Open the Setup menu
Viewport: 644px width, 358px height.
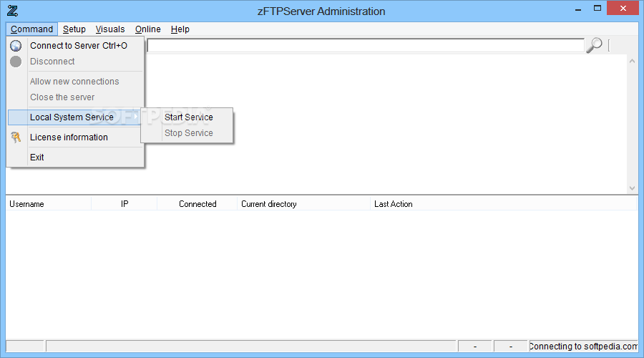pyautogui.click(x=74, y=29)
